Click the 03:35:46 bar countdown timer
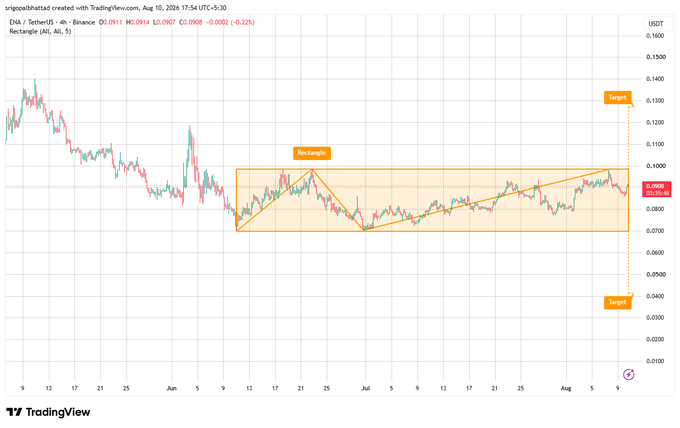The height and width of the screenshot is (428, 680). 657,193
